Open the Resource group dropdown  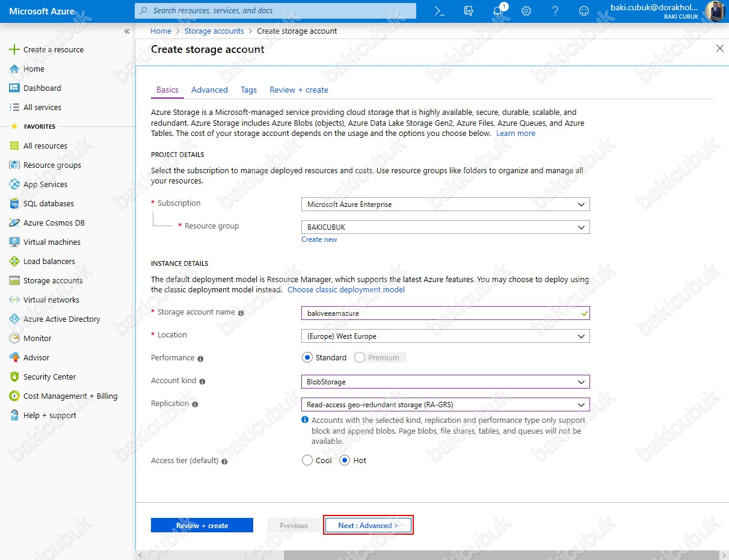click(445, 227)
